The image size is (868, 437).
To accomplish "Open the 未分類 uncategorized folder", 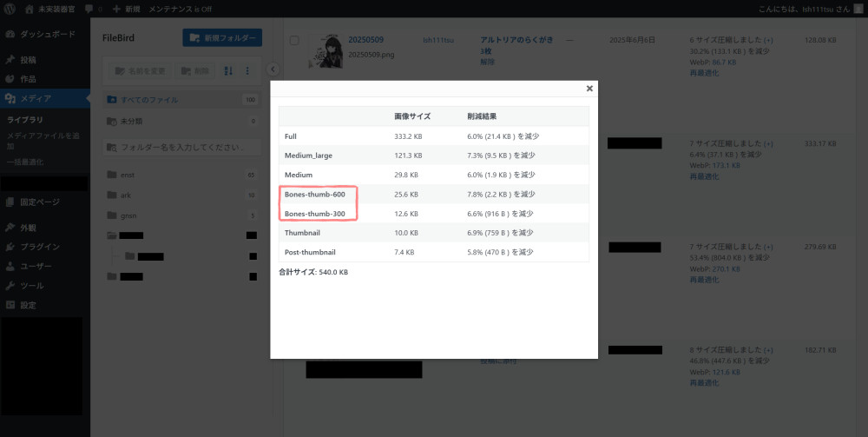I will pyautogui.click(x=130, y=122).
